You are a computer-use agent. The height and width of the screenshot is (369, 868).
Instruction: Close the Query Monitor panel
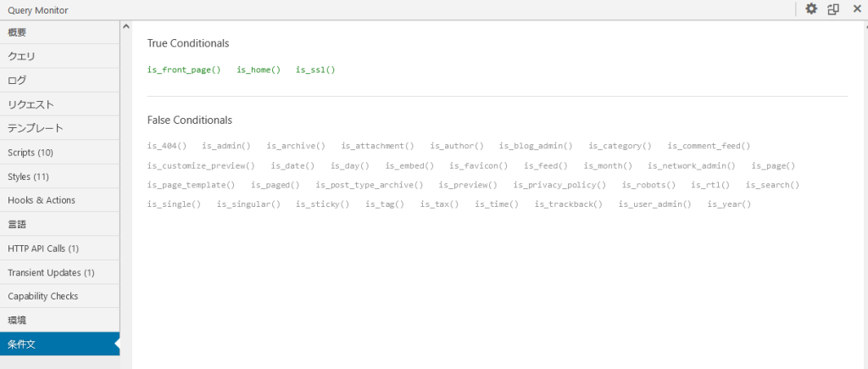[854, 9]
